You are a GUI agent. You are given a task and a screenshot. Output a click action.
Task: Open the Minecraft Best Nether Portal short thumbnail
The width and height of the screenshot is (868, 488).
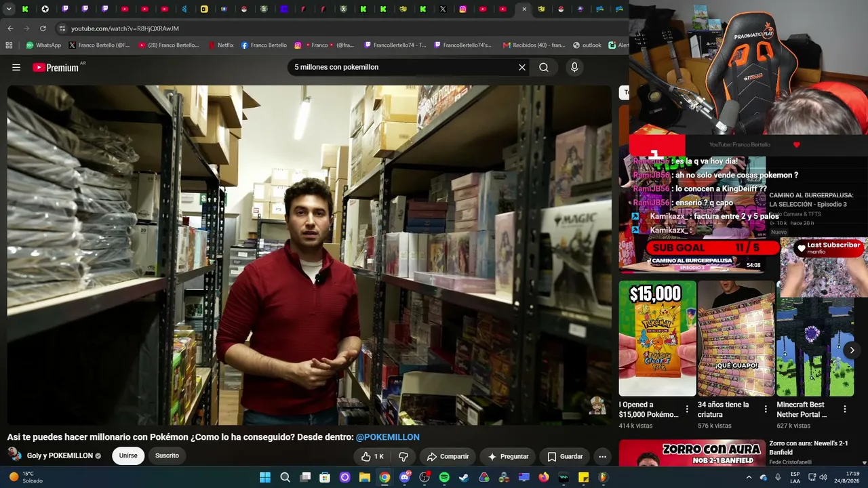pyautogui.click(x=815, y=346)
